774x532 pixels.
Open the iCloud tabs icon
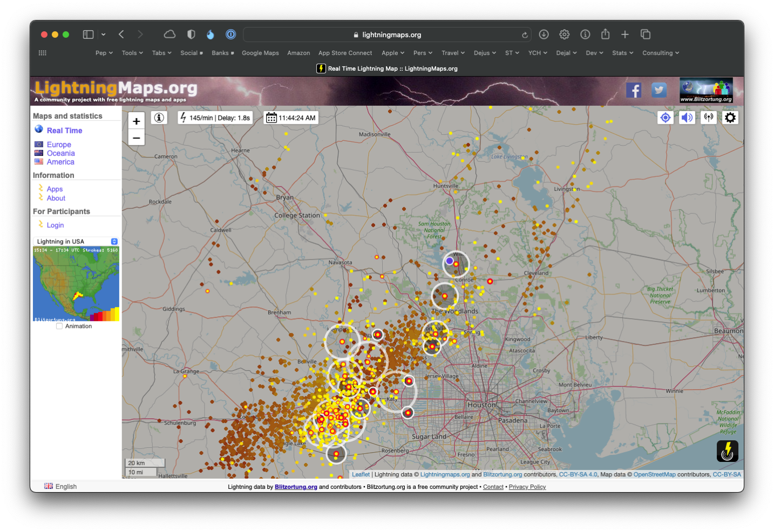[x=169, y=35]
